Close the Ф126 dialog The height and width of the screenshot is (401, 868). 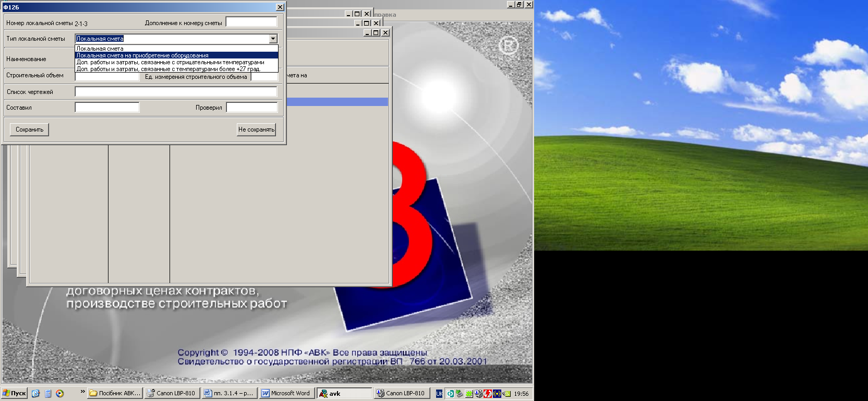pyautogui.click(x=280, y=7)
